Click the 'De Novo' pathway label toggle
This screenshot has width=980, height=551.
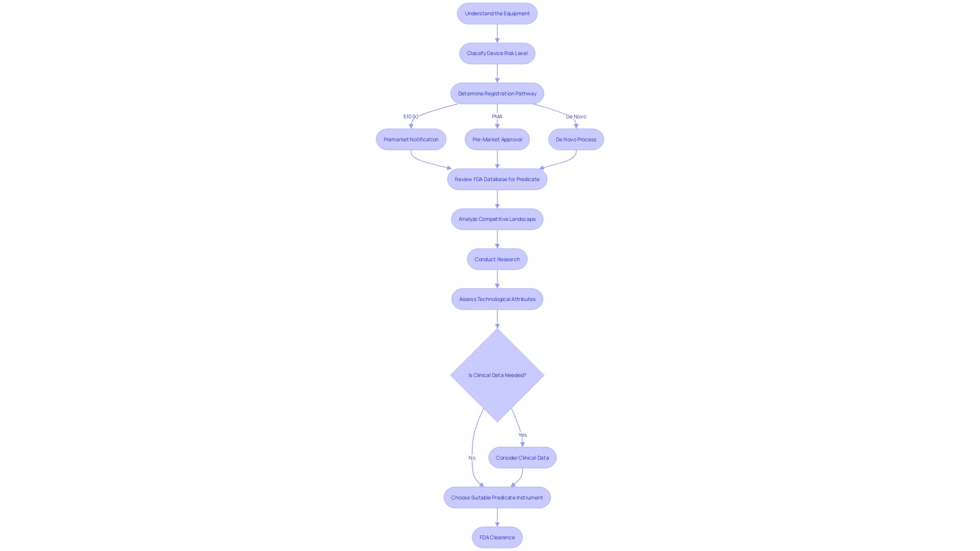click(574, 116)
